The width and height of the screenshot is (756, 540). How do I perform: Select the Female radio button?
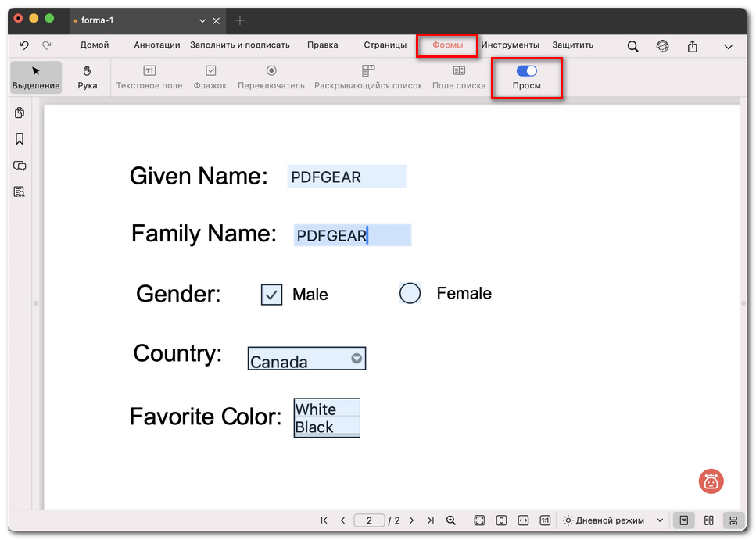point(410,293)
